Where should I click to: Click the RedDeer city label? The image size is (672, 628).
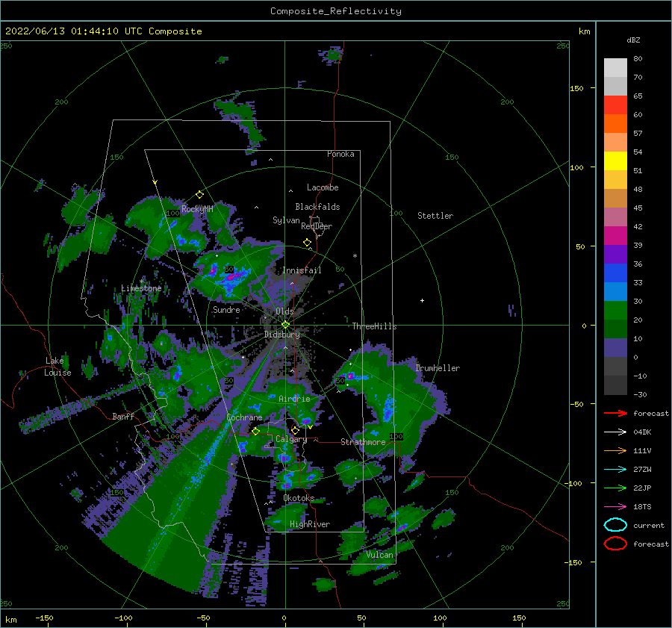(x=317, y=226)
